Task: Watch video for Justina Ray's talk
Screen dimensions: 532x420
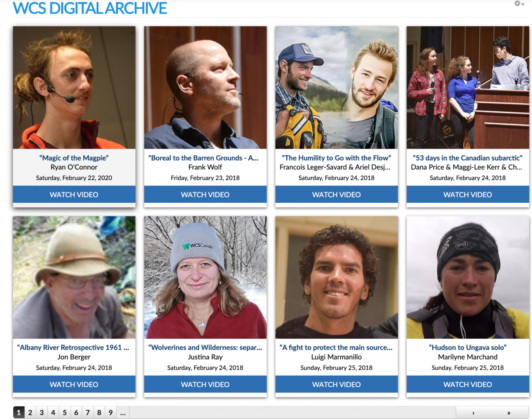Action: click(x=205, y=384)
